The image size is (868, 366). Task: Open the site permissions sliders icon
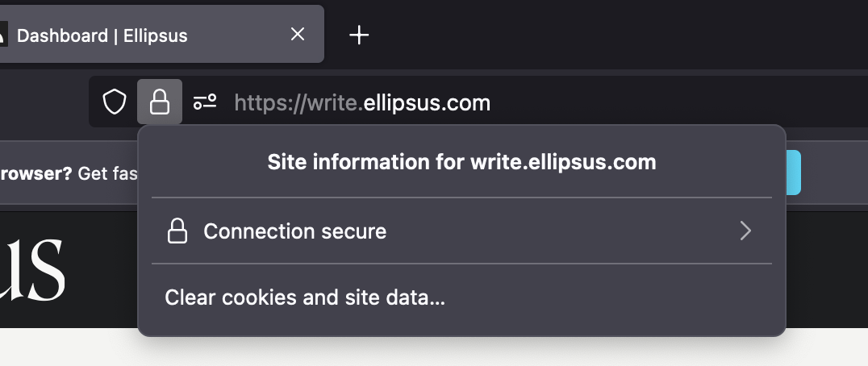coord(205,102)
